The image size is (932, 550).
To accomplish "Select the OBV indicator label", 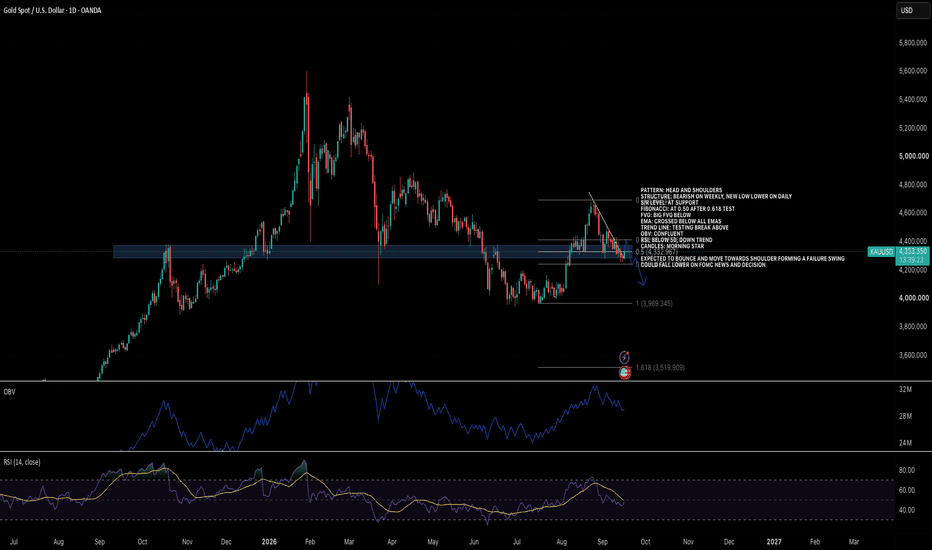I will tap(10, 392).
